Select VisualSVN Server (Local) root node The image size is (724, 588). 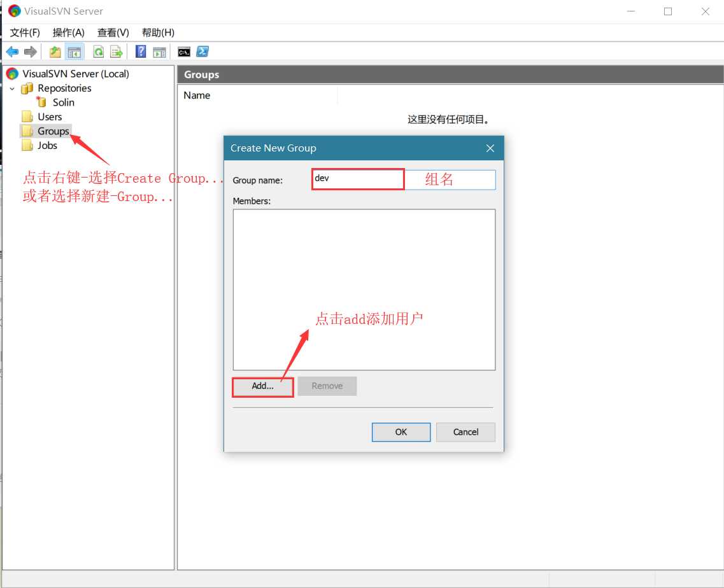pyautogui.click(x=76, y=74)
